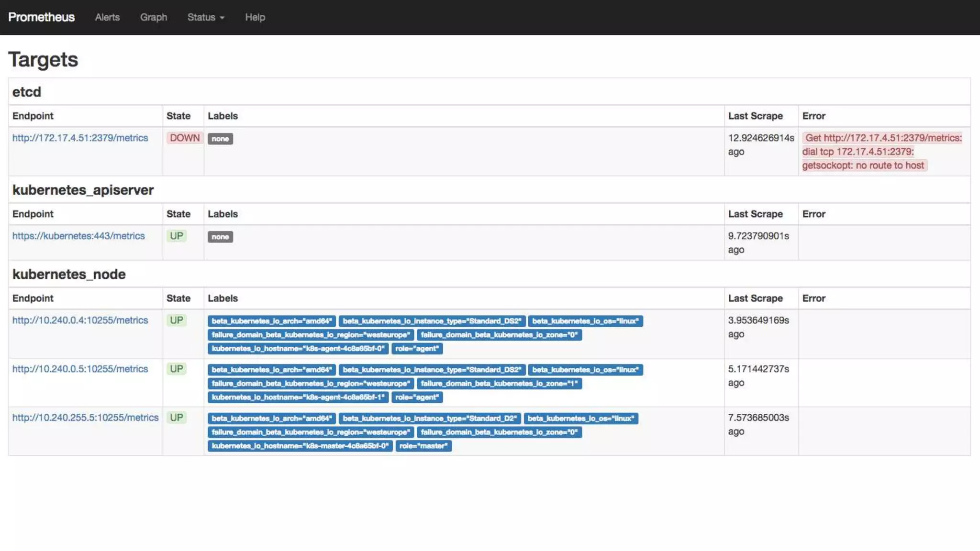Click the role="master" label tag
This screenshot has width=980, height=551.
click(x=423, y=446)
